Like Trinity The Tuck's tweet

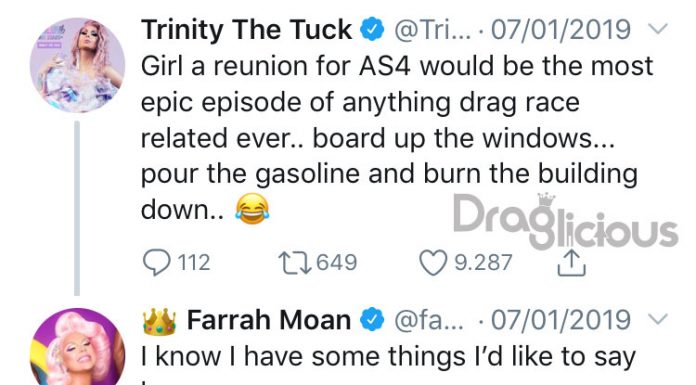(x=433, y=262)
